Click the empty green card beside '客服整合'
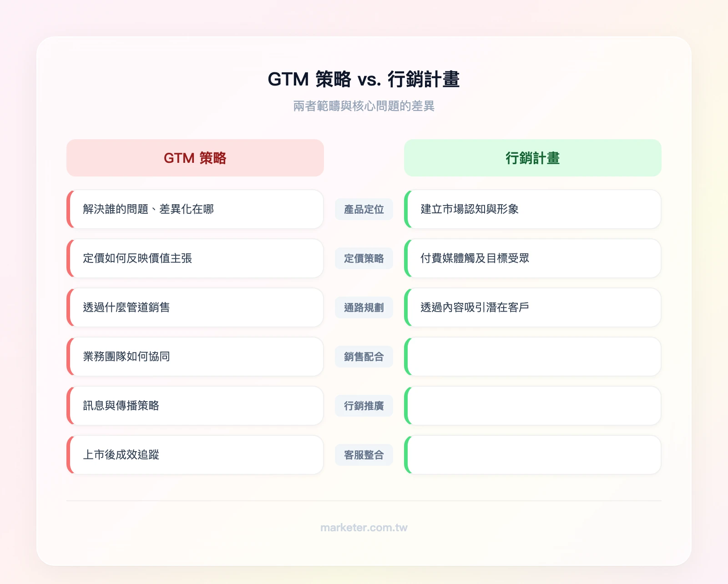Viewport: 728px width, 584px height. click(532, 455)
